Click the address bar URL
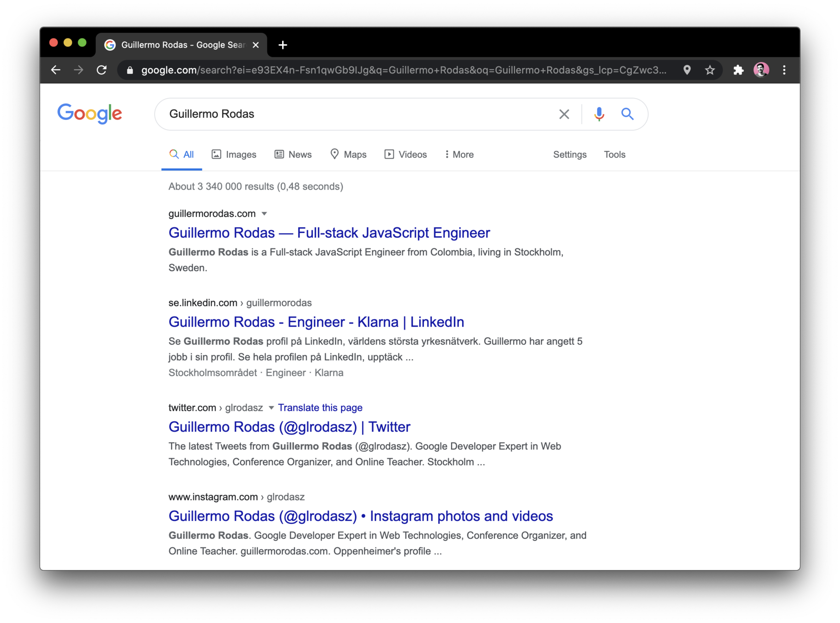Screen dimensions: 840x623 [404, 70]
